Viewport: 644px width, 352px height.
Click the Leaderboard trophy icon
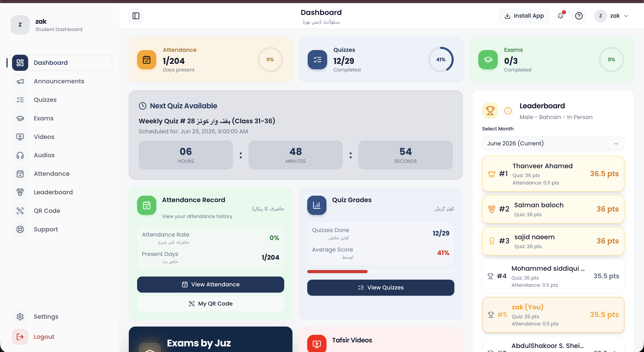pyautogui.click(x=490, y=111)
